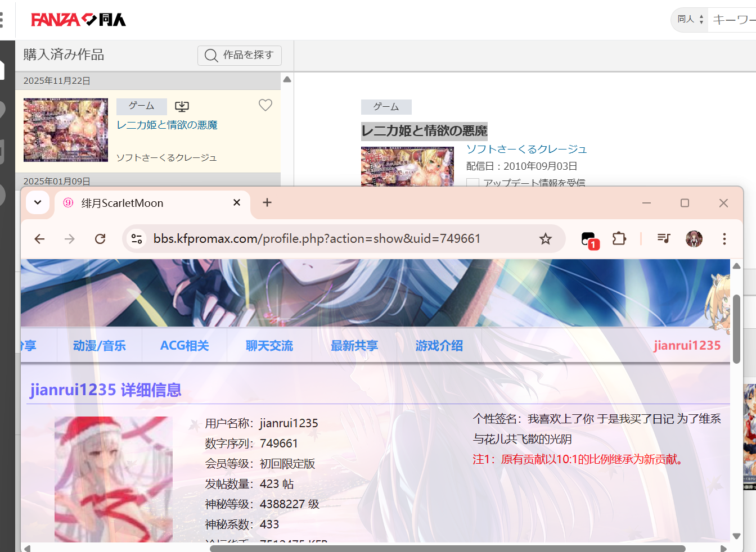Open the 同人 category dropdown
This screenshot has width=756, height=552.
coord(690,20)
